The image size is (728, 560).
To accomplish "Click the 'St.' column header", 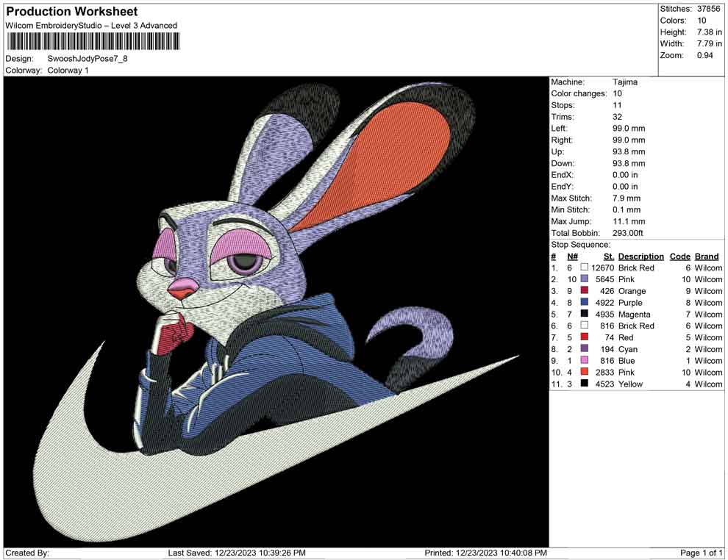I will pyautogui.click(x=609, y=256).
